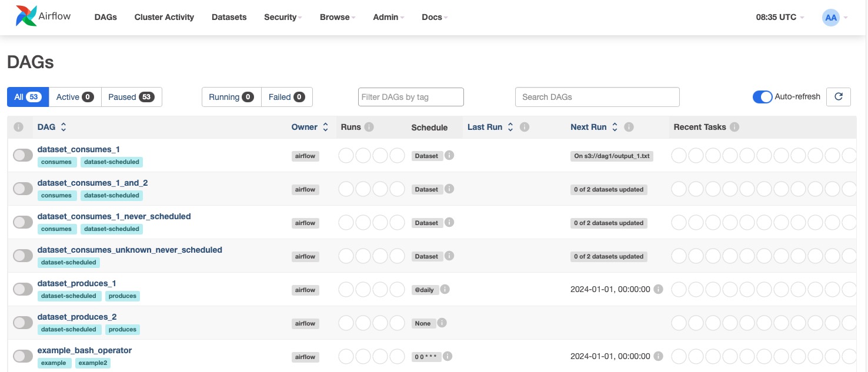This screenshot has height=372, width=868.
Task: Unpause the dataset_consumes_1 DAG toggle
Action: (x=23, y=155)
